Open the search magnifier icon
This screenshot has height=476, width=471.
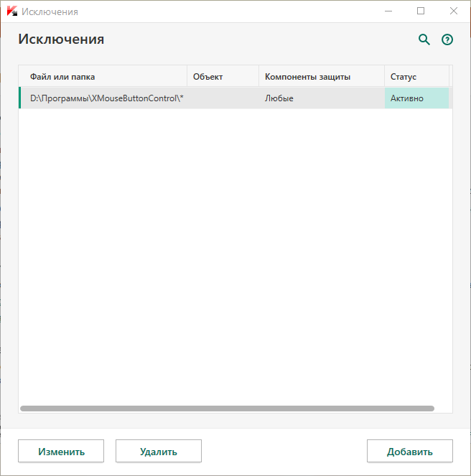424,39
